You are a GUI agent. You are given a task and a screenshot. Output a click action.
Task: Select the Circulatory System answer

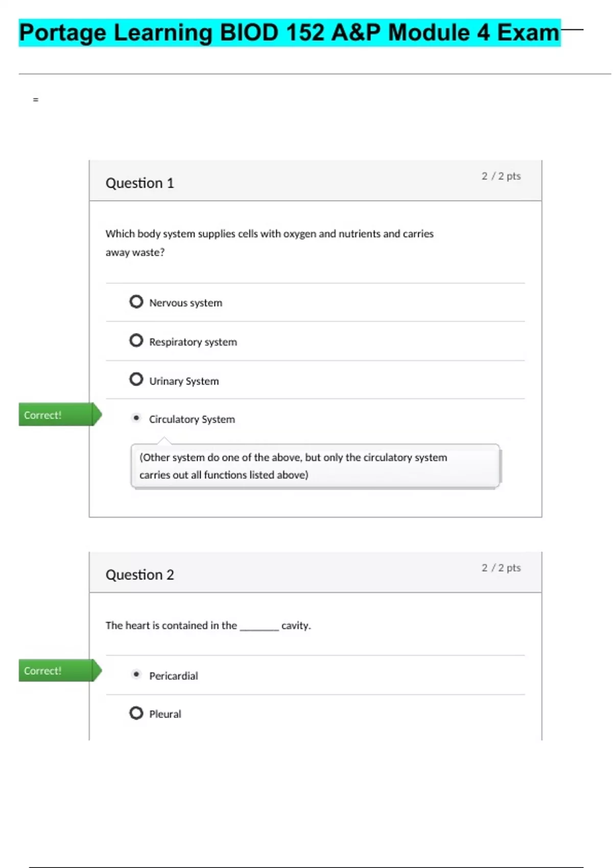pyautogui.click(x=136, y=418)
